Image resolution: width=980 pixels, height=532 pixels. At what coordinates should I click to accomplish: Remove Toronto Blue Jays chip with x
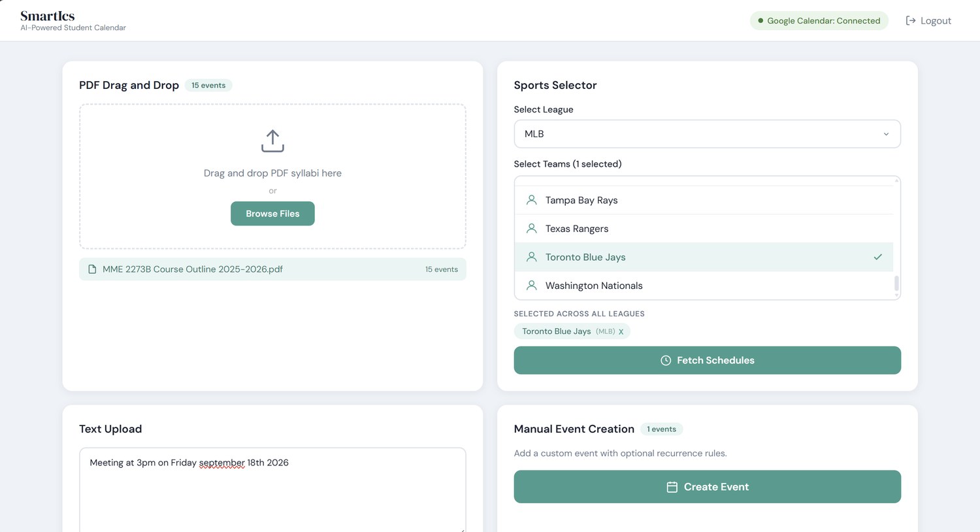(x=621, y=331)
